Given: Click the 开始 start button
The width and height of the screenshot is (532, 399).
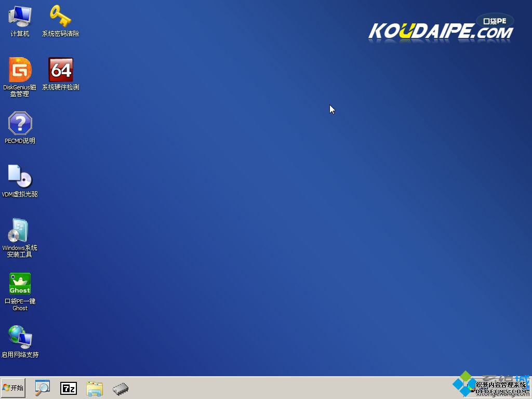Looking at the screenshot, I should point(13,388).
